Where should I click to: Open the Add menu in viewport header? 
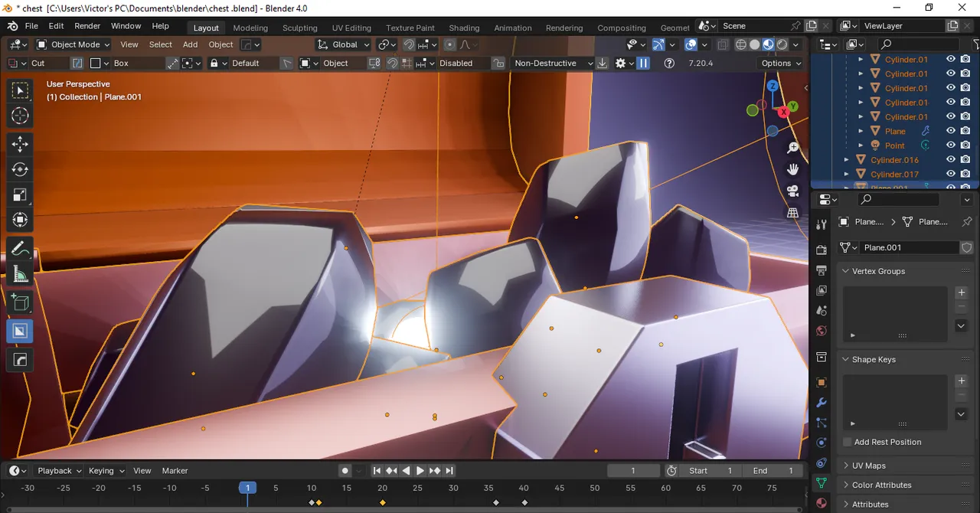[190, 44]
